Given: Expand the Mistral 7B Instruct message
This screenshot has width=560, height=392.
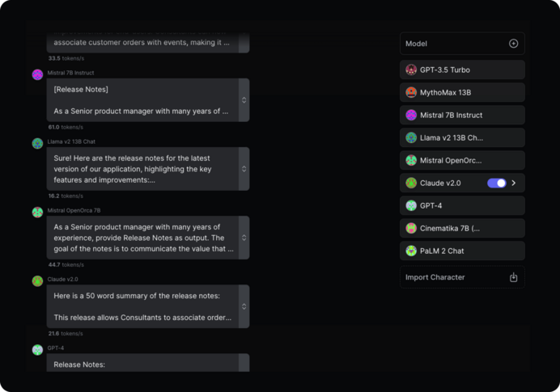Looking at the screenshot, I should [x=244, y=100].
